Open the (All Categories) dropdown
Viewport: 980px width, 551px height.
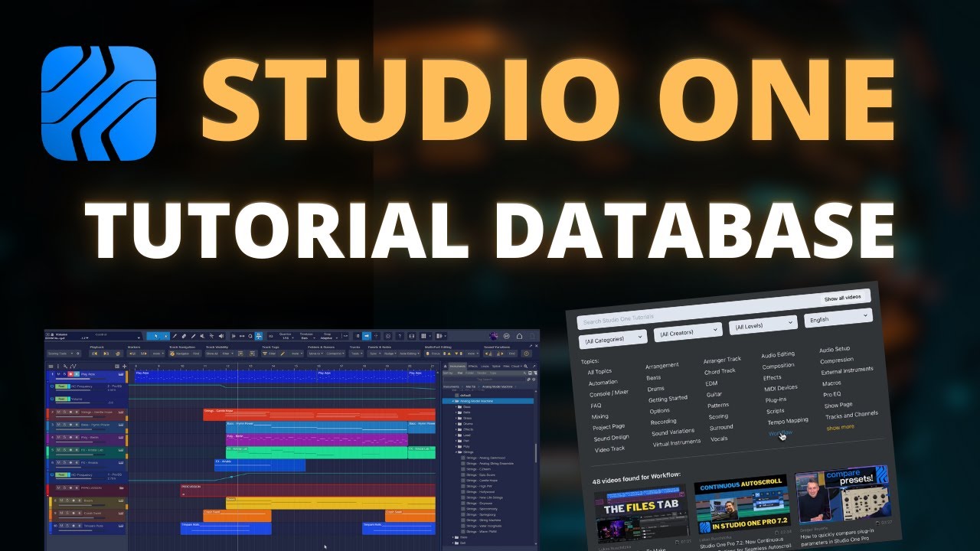pyautogui.click(x=613, y=339)
